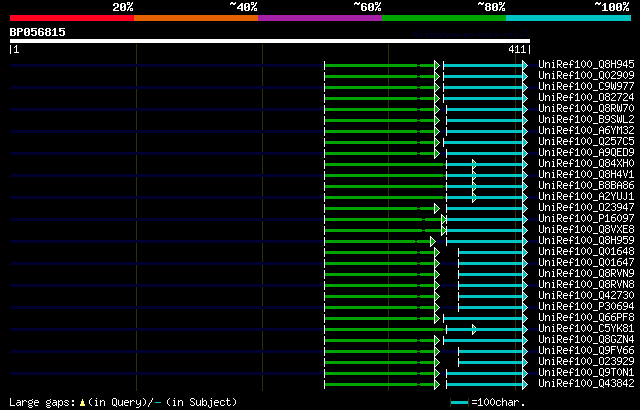Select the UniRef100_A9QED9 label
This screenshot has height=410, width=640.
586,153
